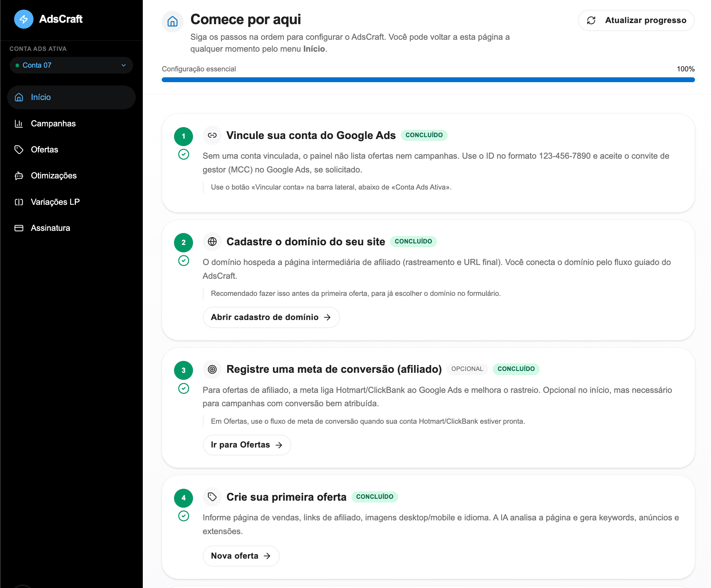Click the Variações LP icon
The image size is (711, 588).
tap(19, 201)
